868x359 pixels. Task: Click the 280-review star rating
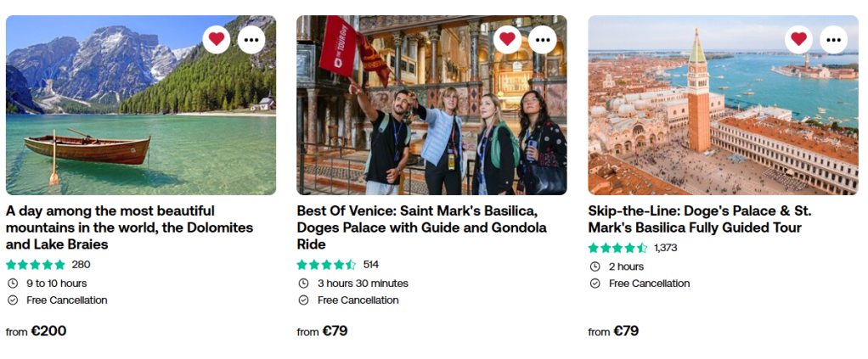[x=36, y=265]
